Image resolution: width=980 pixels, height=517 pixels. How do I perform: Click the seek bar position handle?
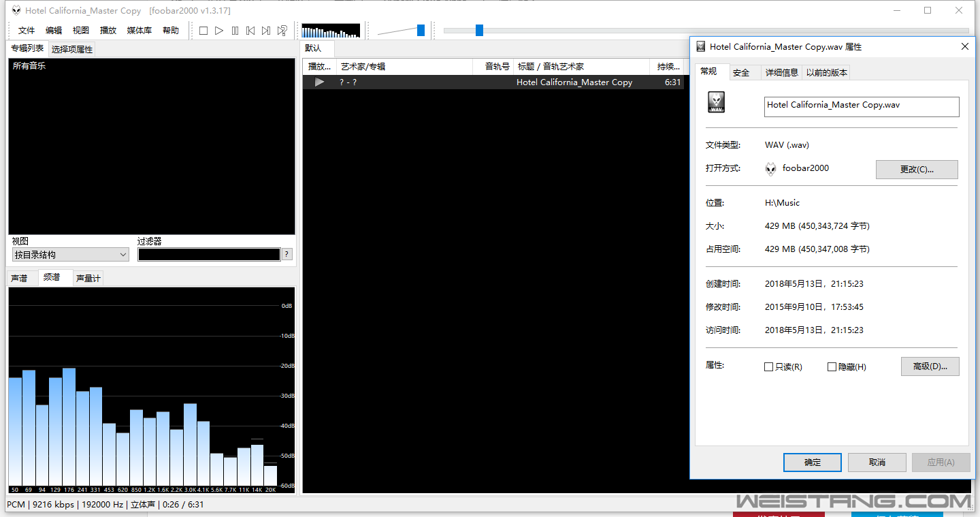[x=479, y=30]
